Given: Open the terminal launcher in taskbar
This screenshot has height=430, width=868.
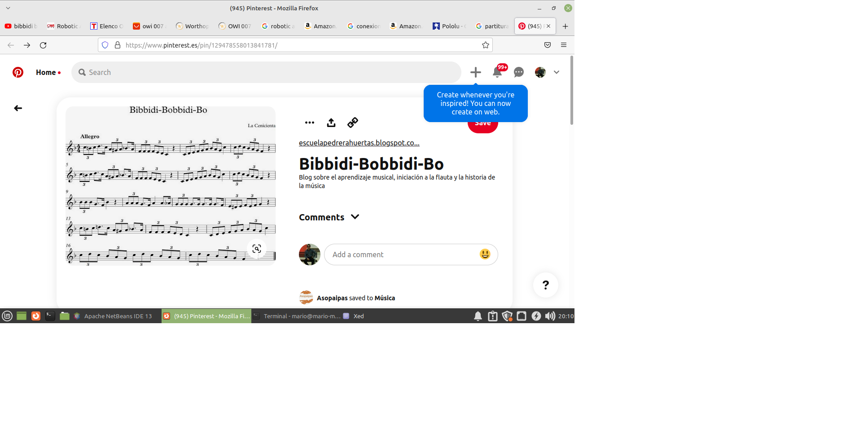Looking at the screenshot, I should pyautogui.click(x=50, y=316).
